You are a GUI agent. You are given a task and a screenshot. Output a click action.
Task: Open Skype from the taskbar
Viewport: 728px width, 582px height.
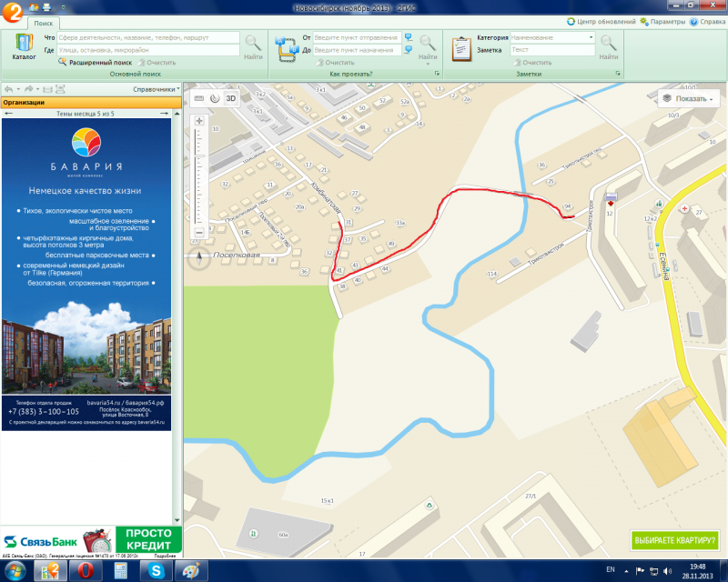tap(155, 570)
